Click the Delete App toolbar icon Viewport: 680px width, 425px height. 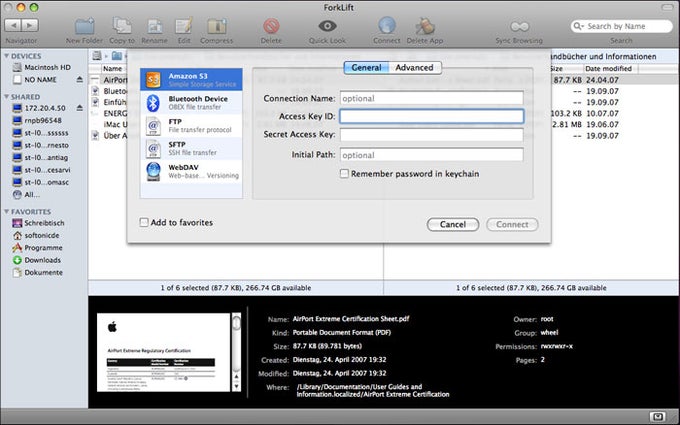[x=425, y=26]
